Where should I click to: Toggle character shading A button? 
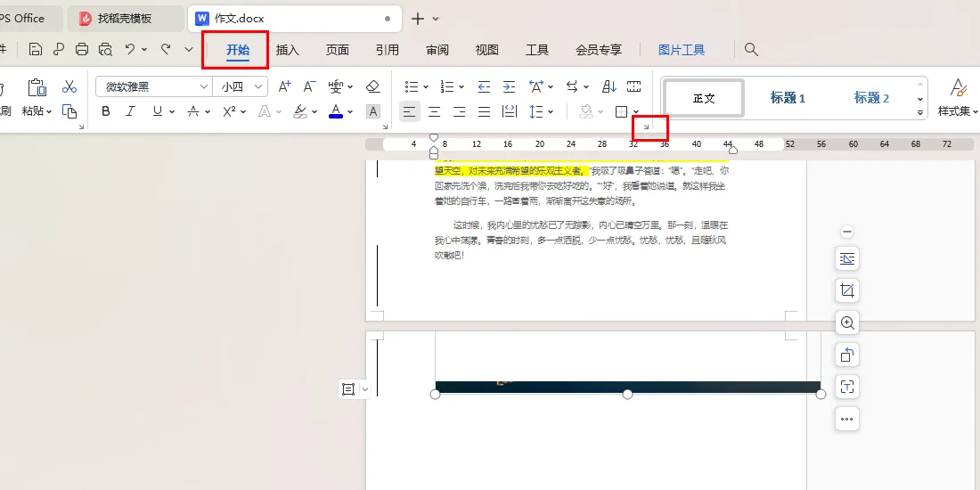(373, 112)
